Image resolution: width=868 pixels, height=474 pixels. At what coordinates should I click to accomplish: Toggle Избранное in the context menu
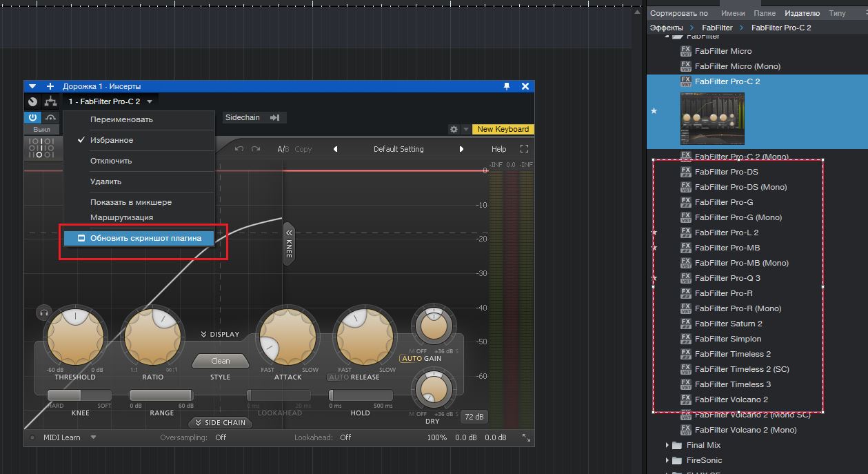112,140
